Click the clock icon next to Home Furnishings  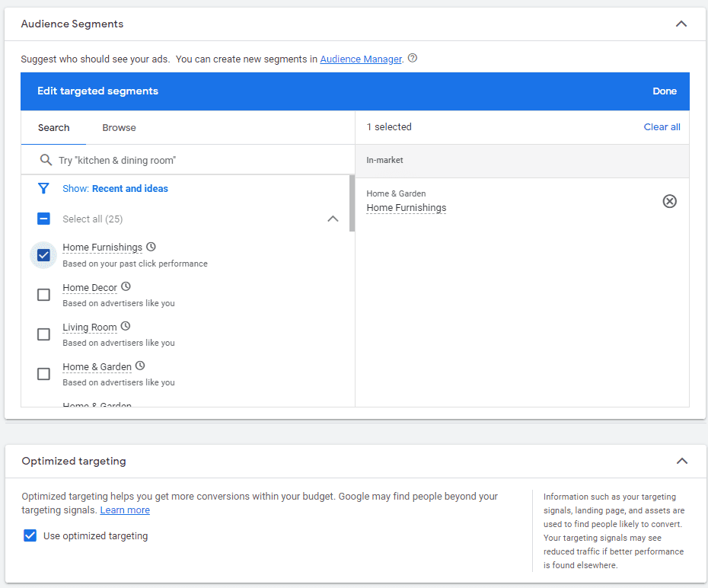[x=151, y=247]
